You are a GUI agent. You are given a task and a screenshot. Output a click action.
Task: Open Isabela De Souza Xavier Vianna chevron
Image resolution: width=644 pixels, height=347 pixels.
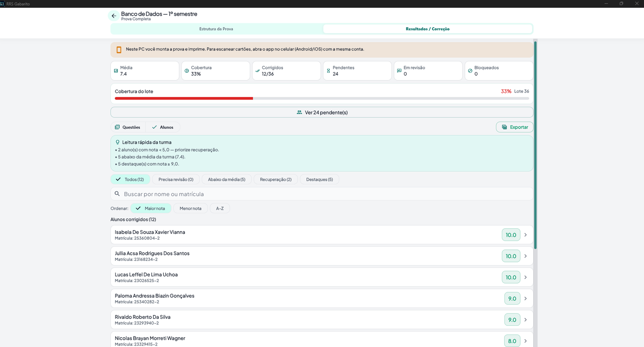[525, 235]
